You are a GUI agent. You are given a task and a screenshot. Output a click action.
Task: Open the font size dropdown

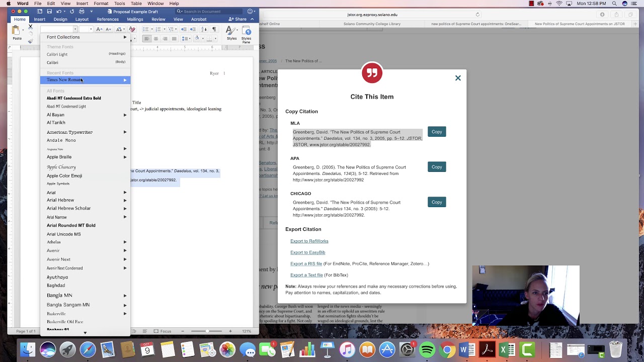[x=91, y=29]
